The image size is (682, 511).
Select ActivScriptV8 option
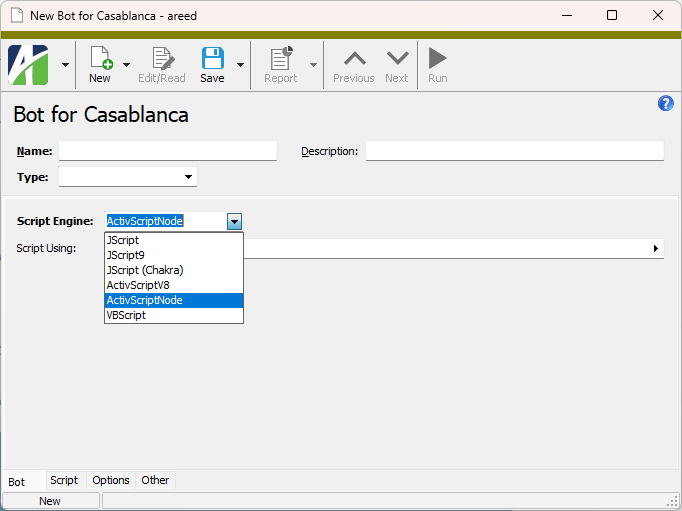coord(174,285)
